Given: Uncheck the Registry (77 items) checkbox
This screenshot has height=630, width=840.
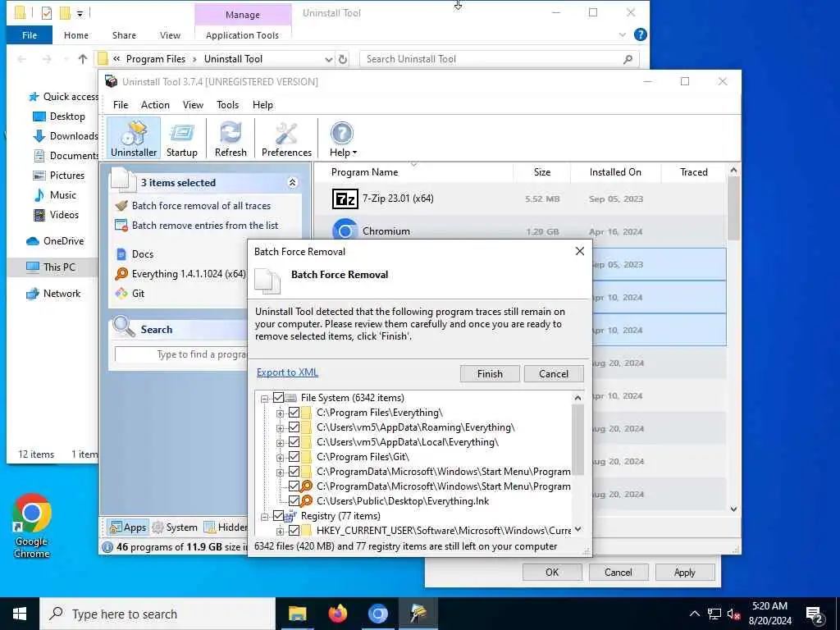Looking at the screenshot, I should click(278, 516).
